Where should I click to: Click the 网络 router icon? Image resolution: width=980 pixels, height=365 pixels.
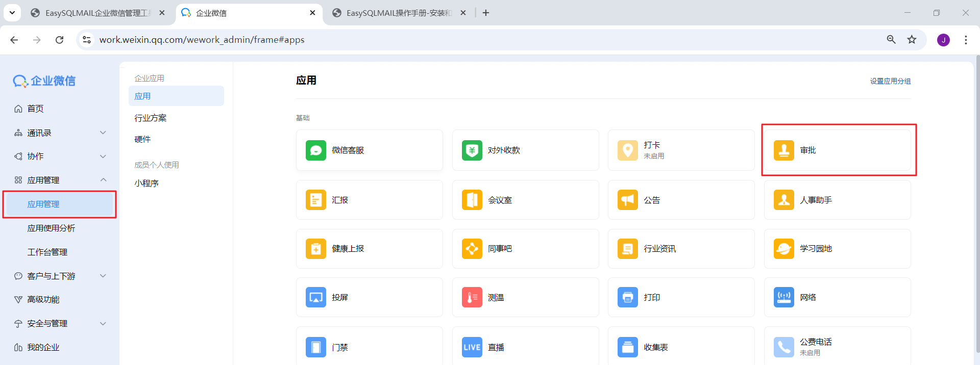(x=783, y=297)
